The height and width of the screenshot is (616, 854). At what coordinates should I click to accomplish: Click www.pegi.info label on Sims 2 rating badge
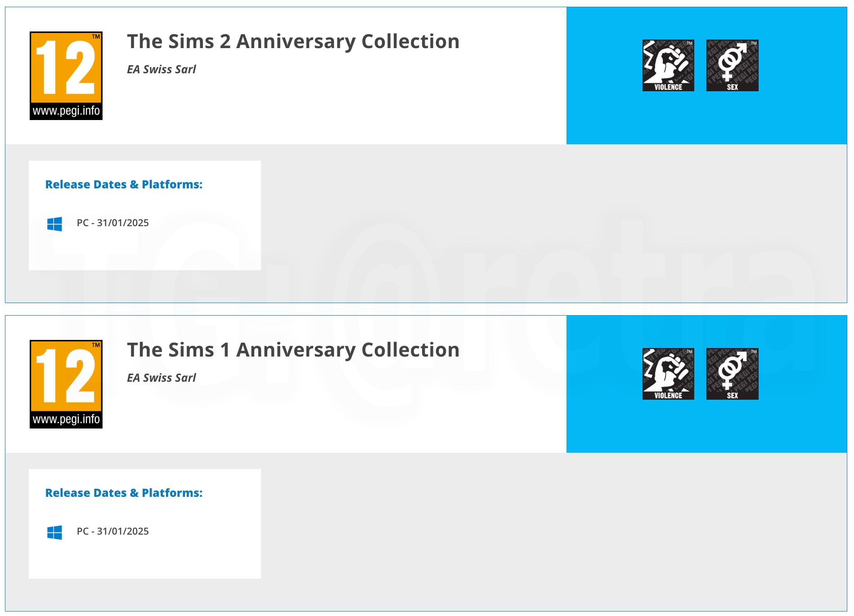(66, 111)
